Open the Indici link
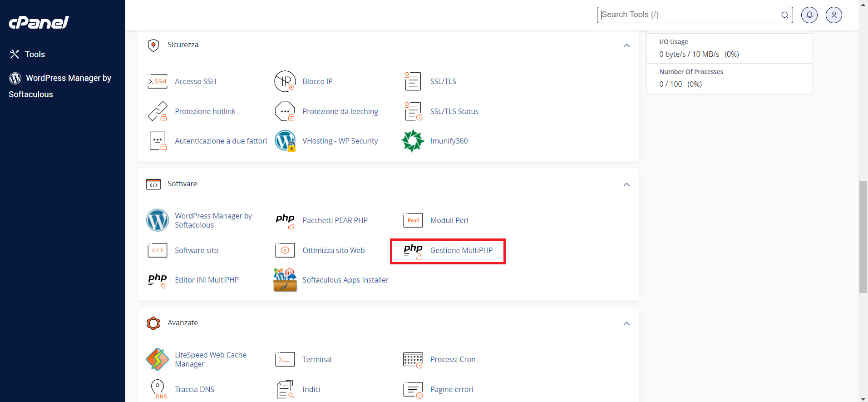This screenshot has height=402, width=868. coord(311,389)
